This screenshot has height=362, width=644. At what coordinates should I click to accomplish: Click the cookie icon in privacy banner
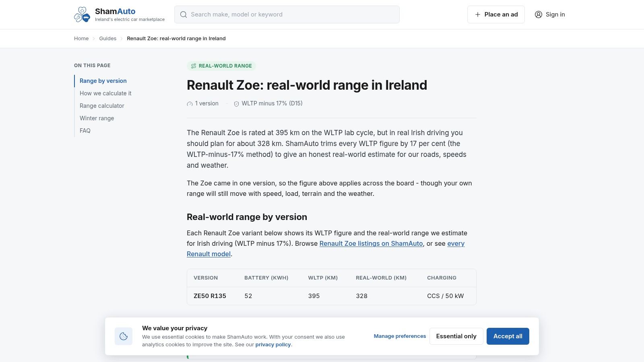pos(124,336)
